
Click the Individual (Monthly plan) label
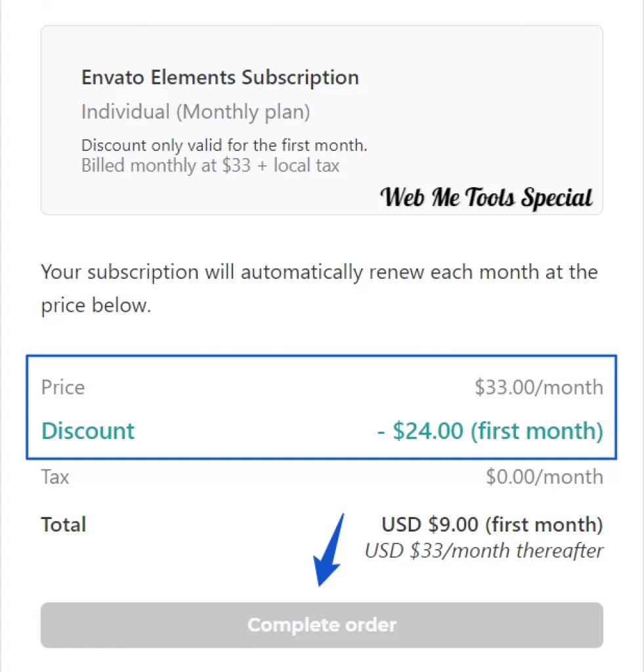tap(195, 112)
